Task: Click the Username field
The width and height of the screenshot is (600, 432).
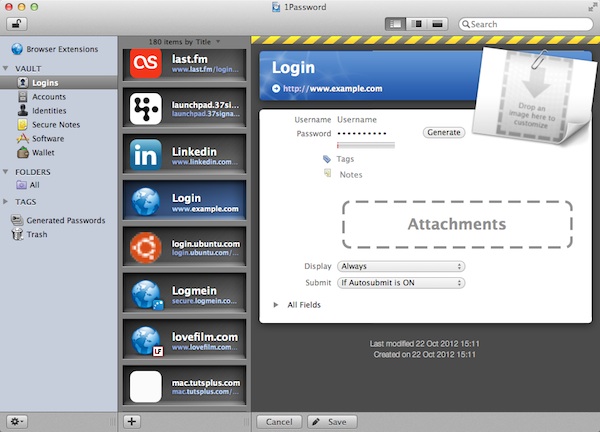Action: [x=357, y=120]
